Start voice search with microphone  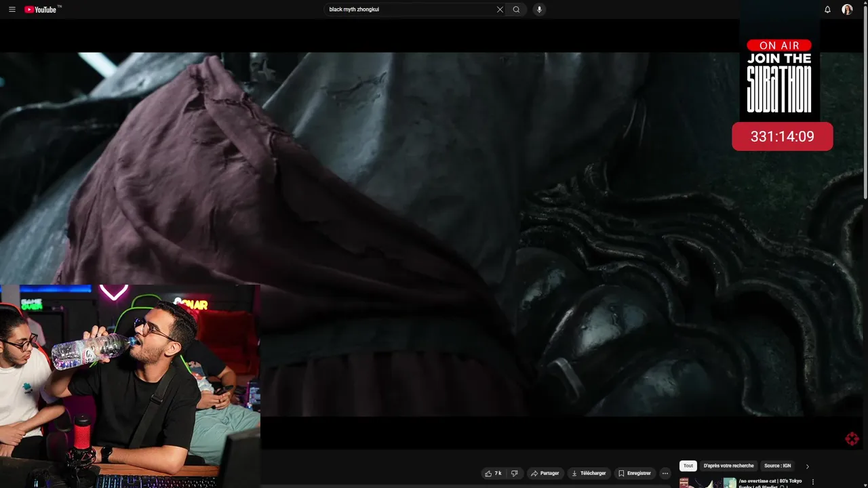(539, 9)
